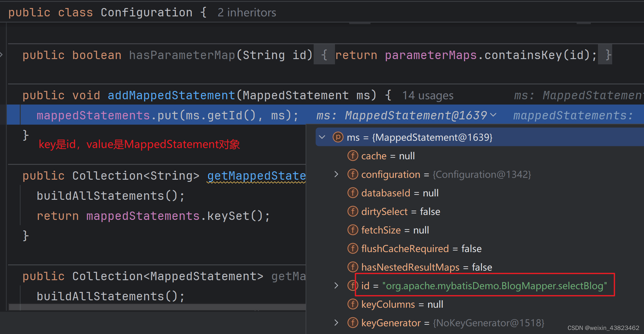
Task: Click the field icon next to flushCacheRequired
Action: [x=353, y=249]
